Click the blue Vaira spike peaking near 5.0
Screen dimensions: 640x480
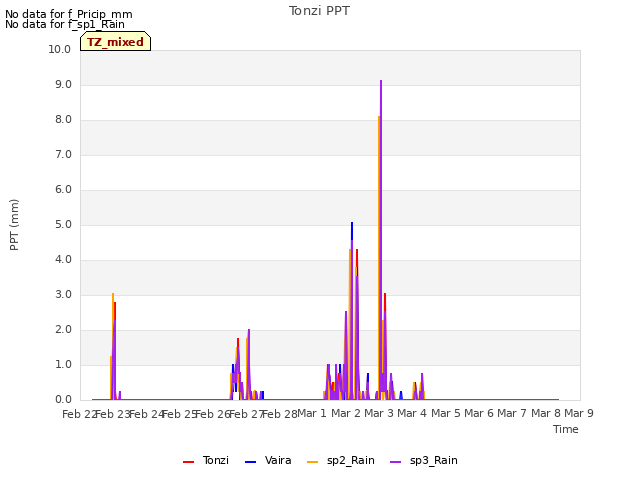coord(352,224)
